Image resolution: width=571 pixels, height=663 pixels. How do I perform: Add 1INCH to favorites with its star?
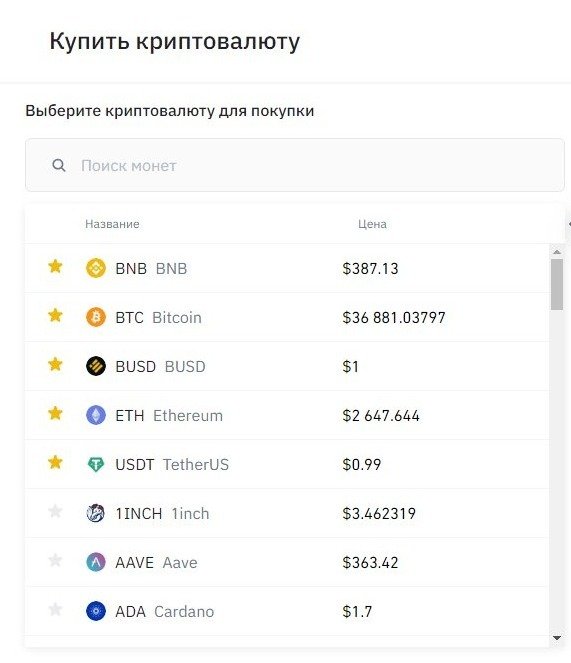[55, 512]
